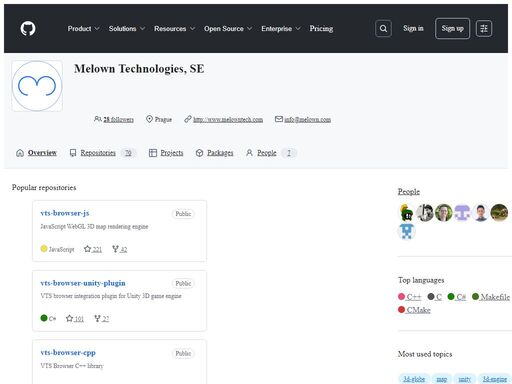This screenshot has height=384, width=512.
Task: Open the 28 followers link
Action: [118, 119]
